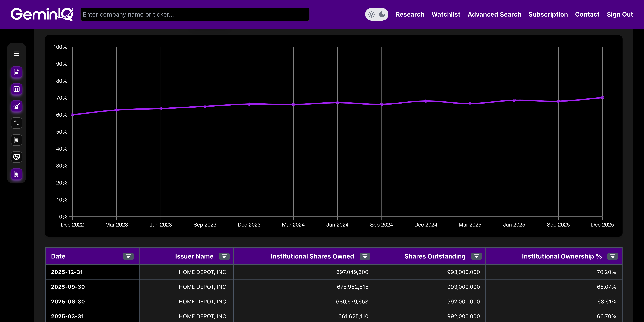Click the company name search field
The width and height of the screenshot is (644, 322).
pos(195,14)
